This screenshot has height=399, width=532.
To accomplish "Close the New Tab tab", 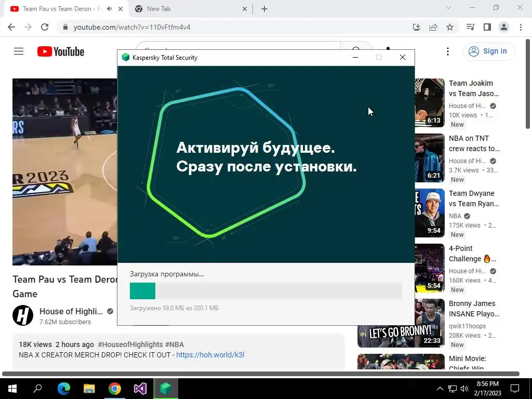I will pyautogui.click(x=245, y=9).
